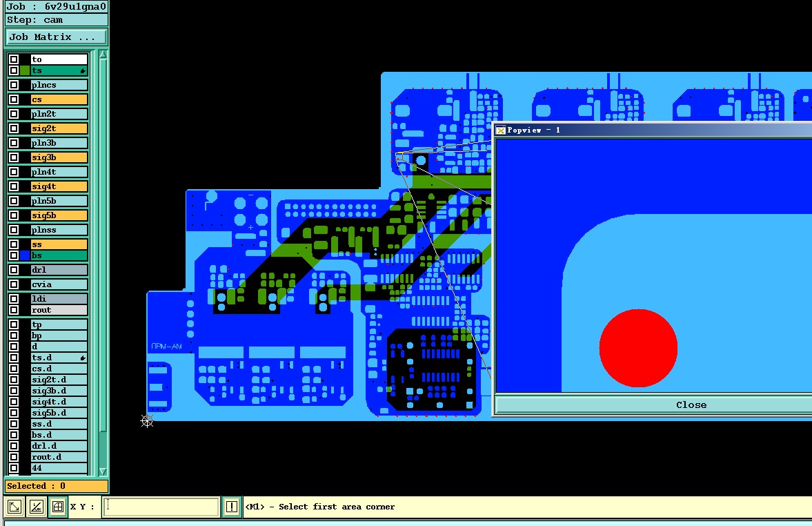Select layer name 'sig3b.d'
The height and width of the screenshot is (526, 812).
59,391
